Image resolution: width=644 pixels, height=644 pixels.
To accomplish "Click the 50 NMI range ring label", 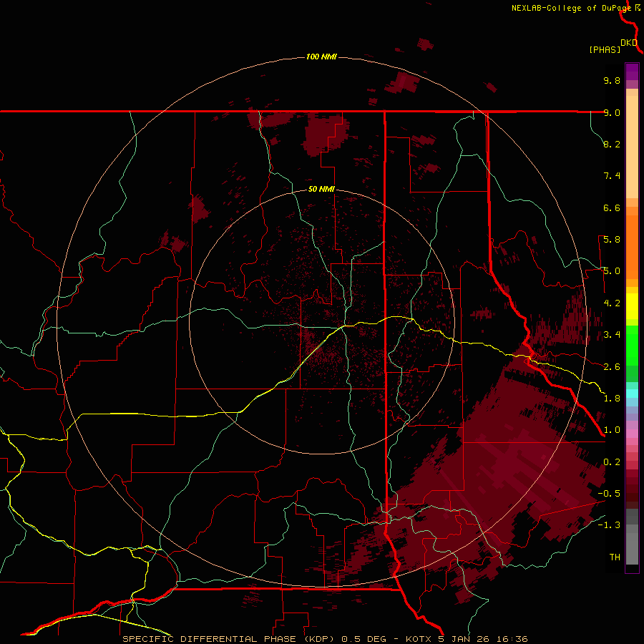I will [x=321, y=190].
